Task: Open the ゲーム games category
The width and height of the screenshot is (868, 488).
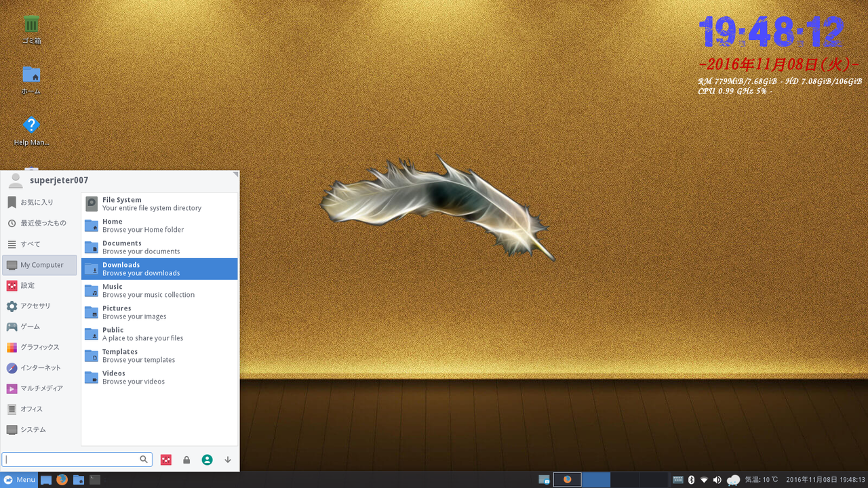Action: pos(40,327)
